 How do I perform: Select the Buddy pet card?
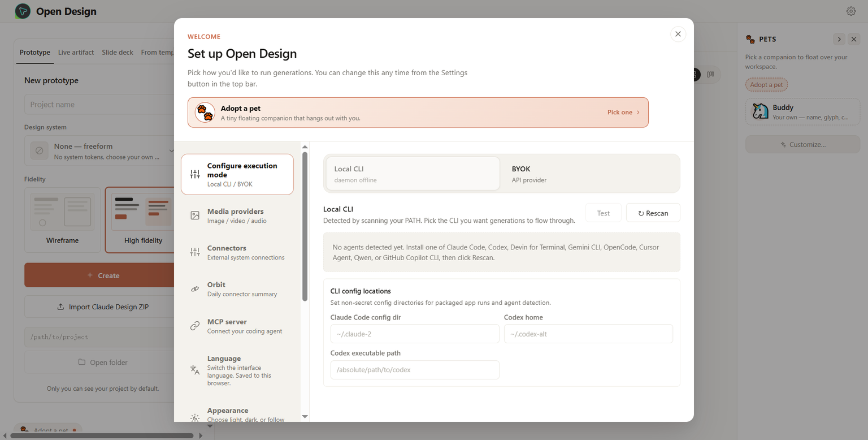coord(802,111)
